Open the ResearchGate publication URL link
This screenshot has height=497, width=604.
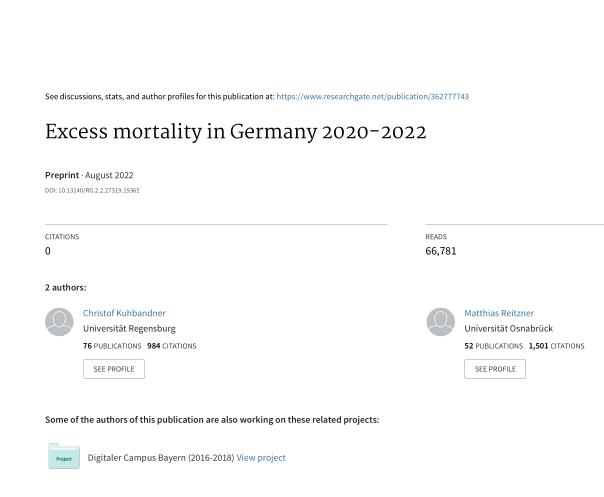[372, 96]
